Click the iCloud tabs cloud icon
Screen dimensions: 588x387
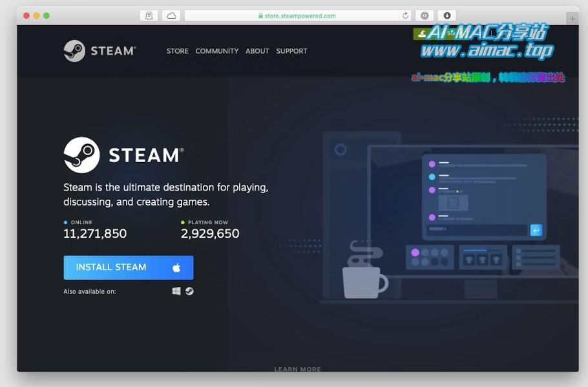pyautogui.click(x=171, y=16)
